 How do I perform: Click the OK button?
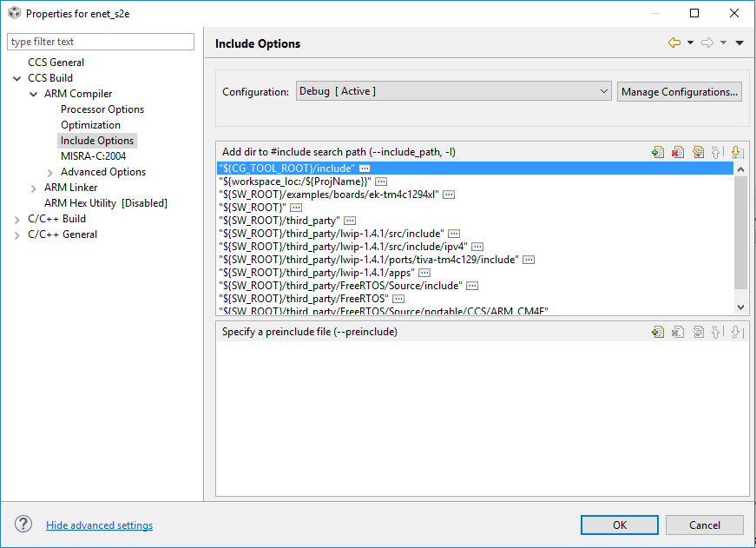point(619,525)
